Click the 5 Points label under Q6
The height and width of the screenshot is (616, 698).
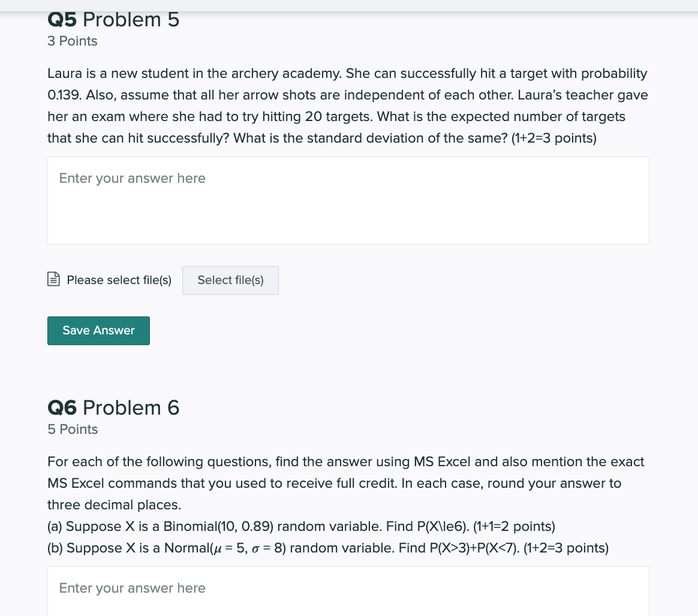pyautogui.click(x=72, y=429)
